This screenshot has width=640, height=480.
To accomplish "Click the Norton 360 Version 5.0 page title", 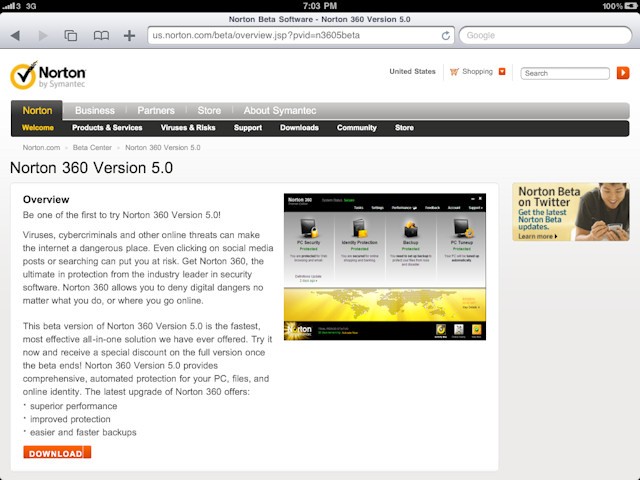I will [91, 168].
